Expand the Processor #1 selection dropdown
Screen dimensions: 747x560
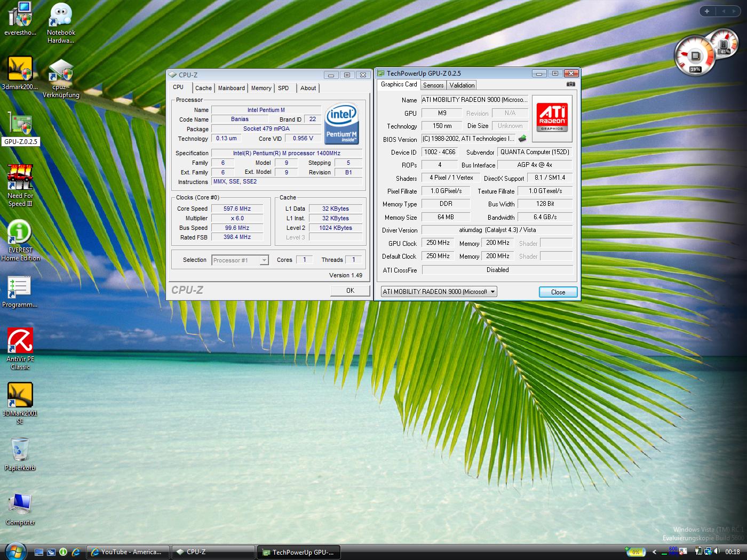(x=264, y=260)
